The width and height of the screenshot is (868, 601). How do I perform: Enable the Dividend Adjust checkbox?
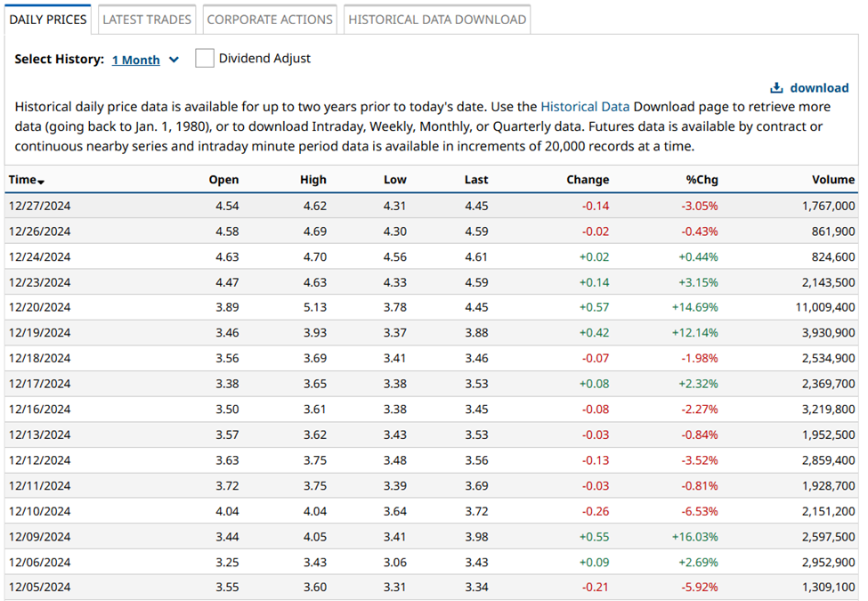click(205, 59)
